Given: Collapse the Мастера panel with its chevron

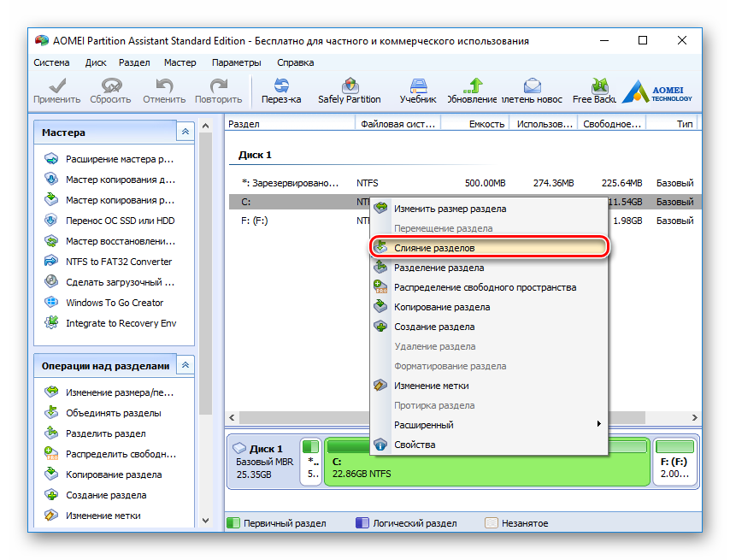Looking at the screenshot, I should coord(185,132).
